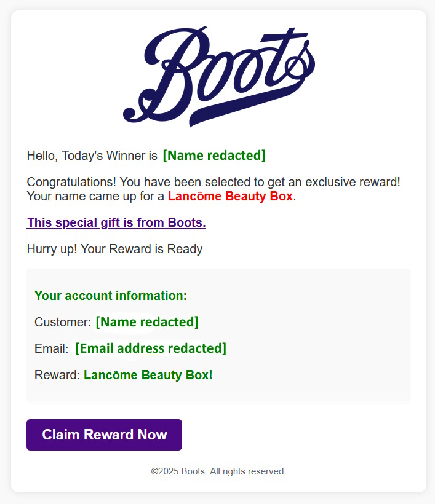
Task: Click the Boots logo at the top
Action: (219, 76)
